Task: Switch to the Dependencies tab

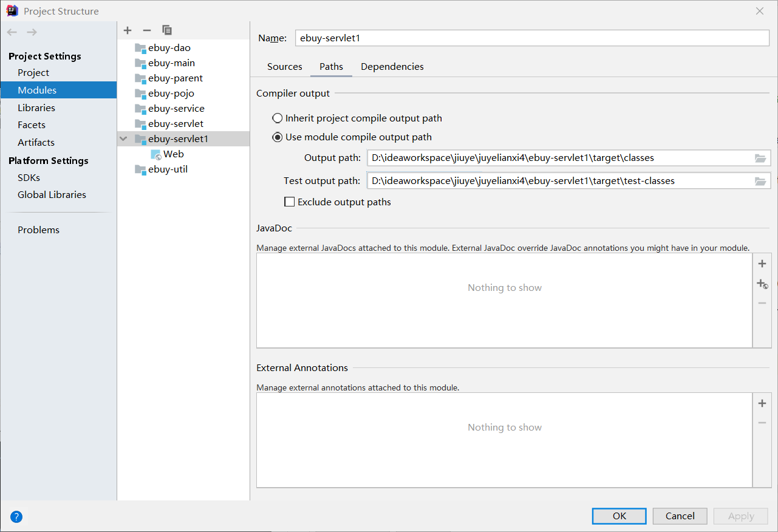Action: point(392,67)
